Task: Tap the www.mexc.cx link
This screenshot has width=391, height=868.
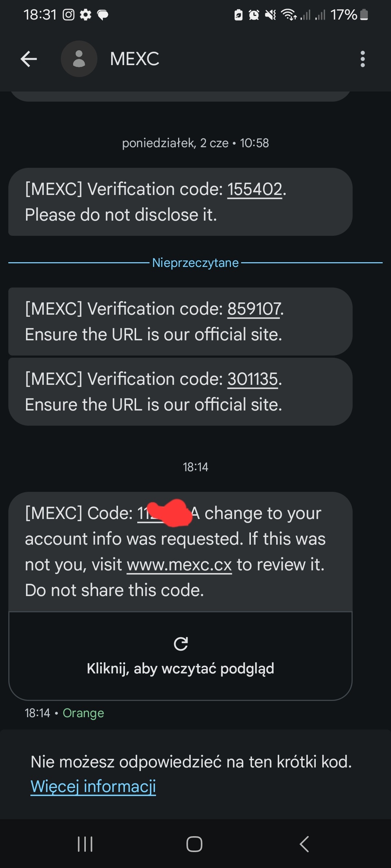Action: coord(179,565)
